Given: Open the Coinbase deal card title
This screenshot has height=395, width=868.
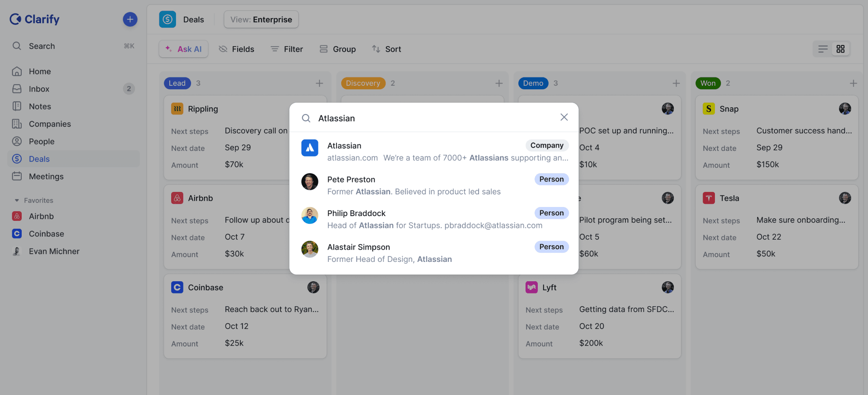Looking at the screenshot, I should [x=206, y=287].
